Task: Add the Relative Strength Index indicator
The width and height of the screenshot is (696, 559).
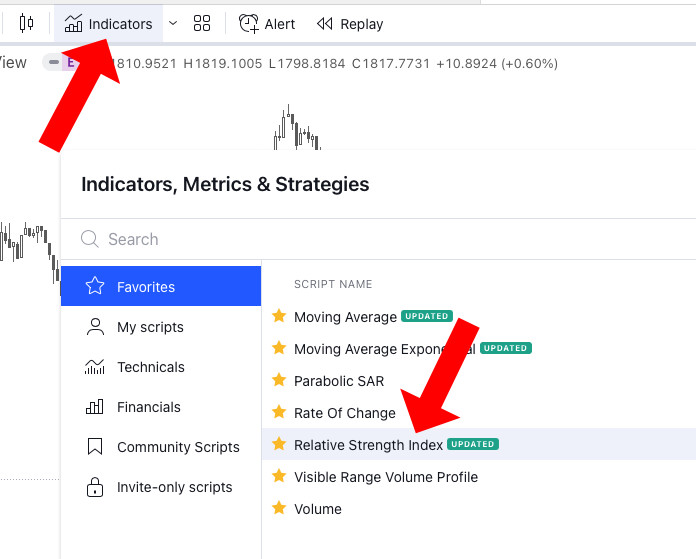Action: coord(368,445)
